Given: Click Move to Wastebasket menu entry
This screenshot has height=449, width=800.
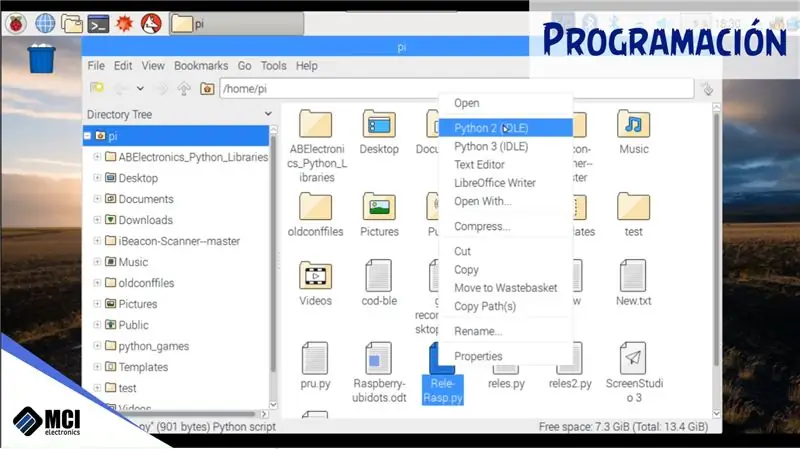Looking at the screenshot, I should (x=506, y=288).
